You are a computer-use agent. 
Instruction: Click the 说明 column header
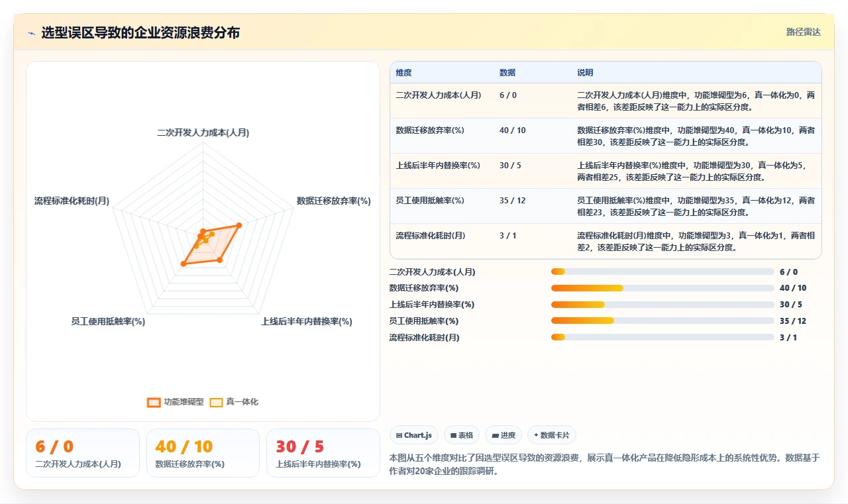coord(585,73)
